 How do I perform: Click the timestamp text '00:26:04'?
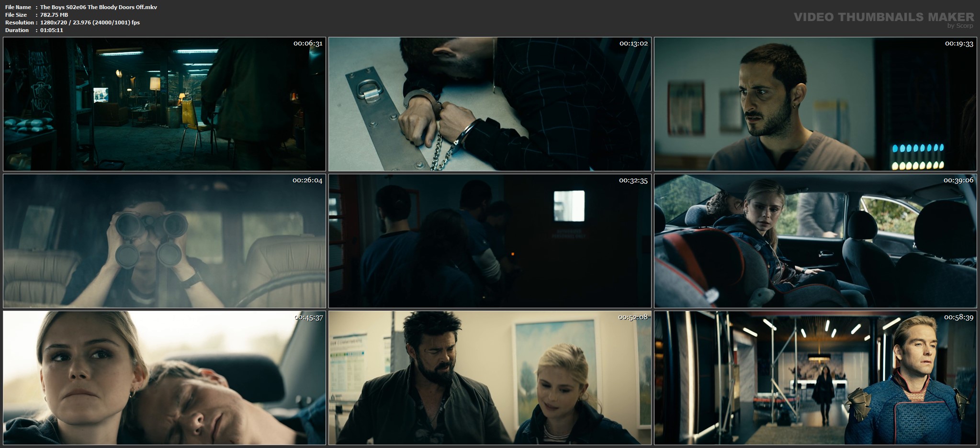coord(307,180)
